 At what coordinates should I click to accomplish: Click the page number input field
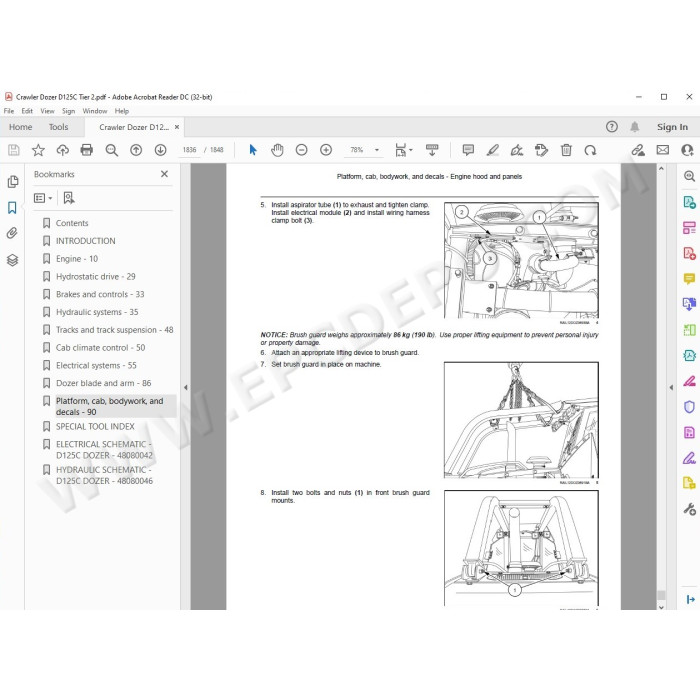(x=189, y=150)
